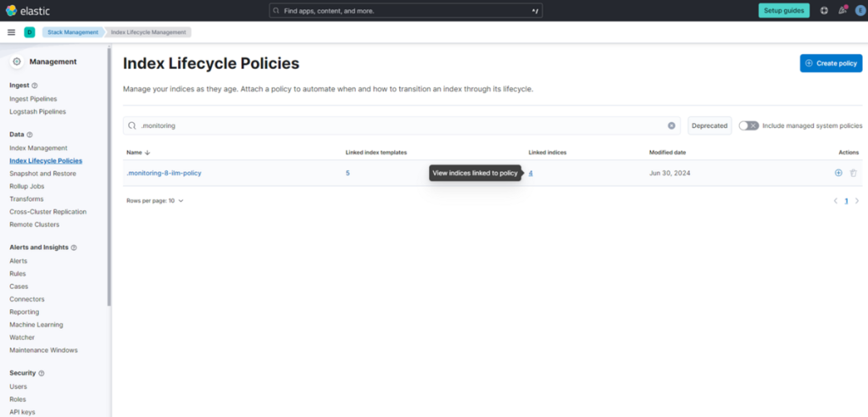The image size is (868, 417).
Task: Click the Create policy button
Action: pyautogui.click(x=831, y=63)
